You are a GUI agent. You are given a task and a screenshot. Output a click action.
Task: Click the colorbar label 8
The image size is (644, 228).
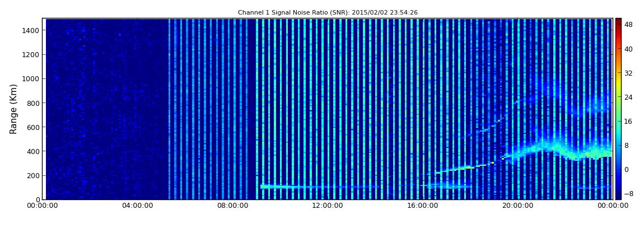[627, 146]
